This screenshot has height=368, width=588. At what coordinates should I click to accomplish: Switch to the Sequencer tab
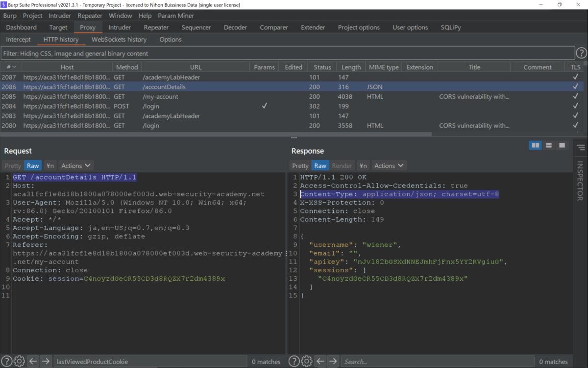pyautogui.click(x=196, y=27)
